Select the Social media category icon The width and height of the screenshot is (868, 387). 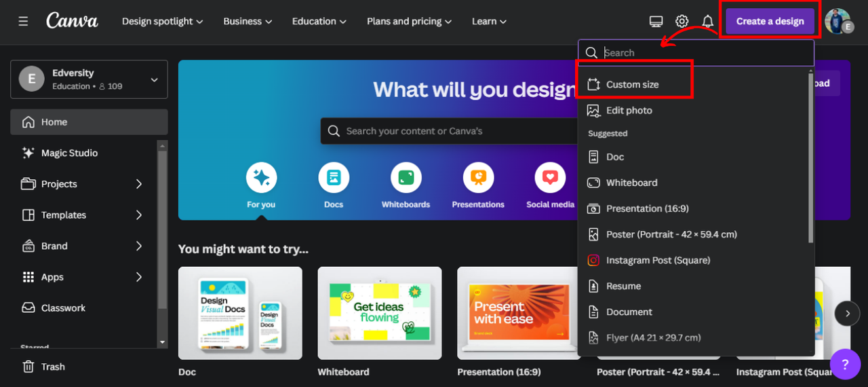pyautogui.click(x=550, y=178)
